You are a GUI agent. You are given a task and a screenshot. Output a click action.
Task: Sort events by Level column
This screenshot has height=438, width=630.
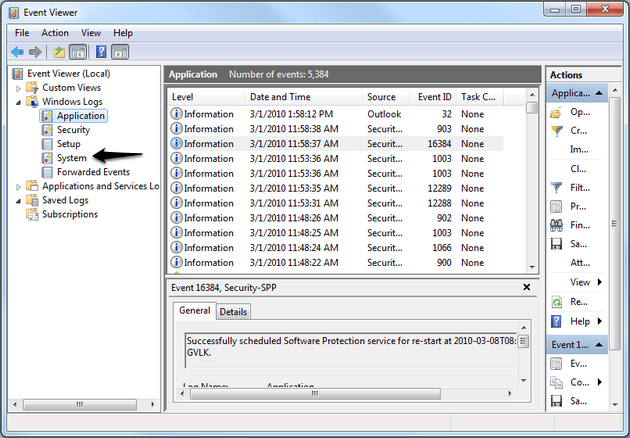click(x=206, y=97)
